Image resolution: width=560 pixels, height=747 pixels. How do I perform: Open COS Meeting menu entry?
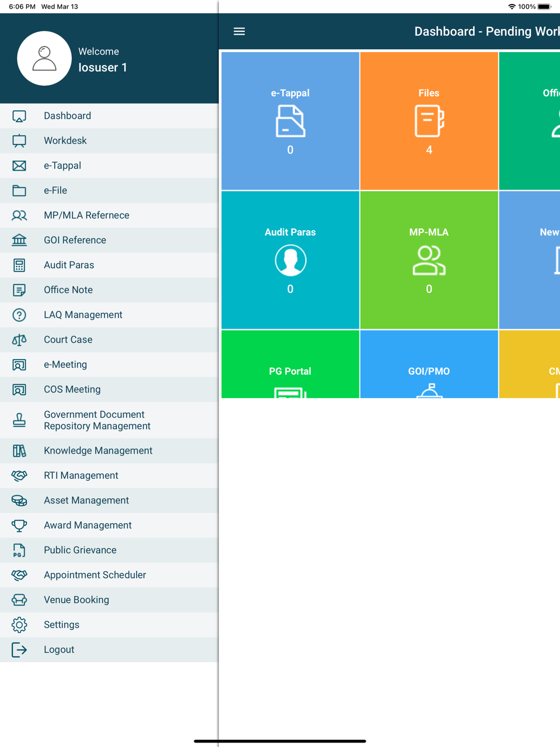[109, 390]
